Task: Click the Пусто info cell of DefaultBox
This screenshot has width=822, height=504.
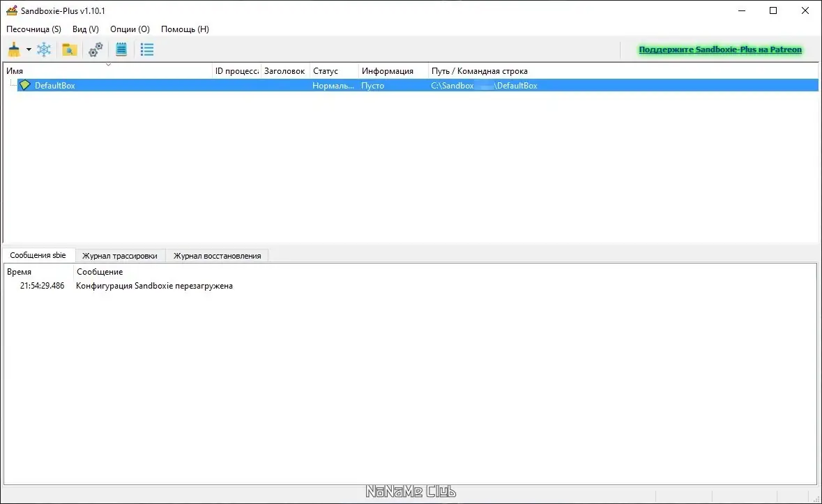Action: 373,86
